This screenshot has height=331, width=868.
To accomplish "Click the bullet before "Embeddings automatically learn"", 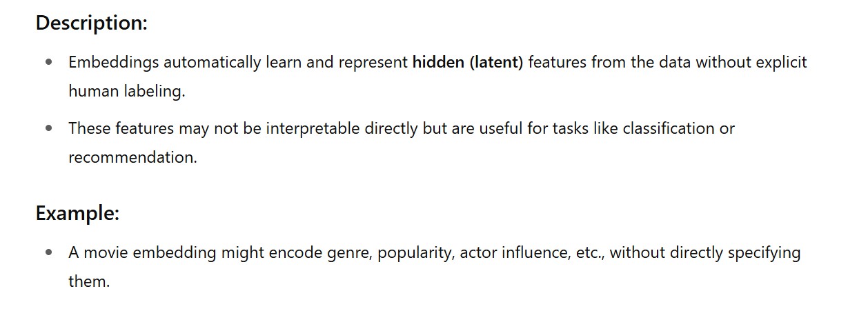I will pos(48,62).
